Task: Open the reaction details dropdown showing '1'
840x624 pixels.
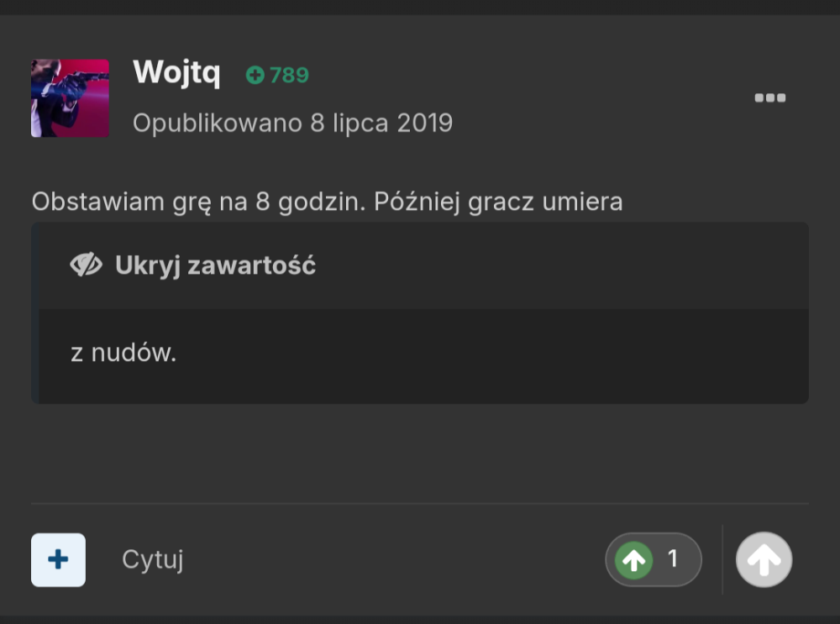Action: (654, 559)
